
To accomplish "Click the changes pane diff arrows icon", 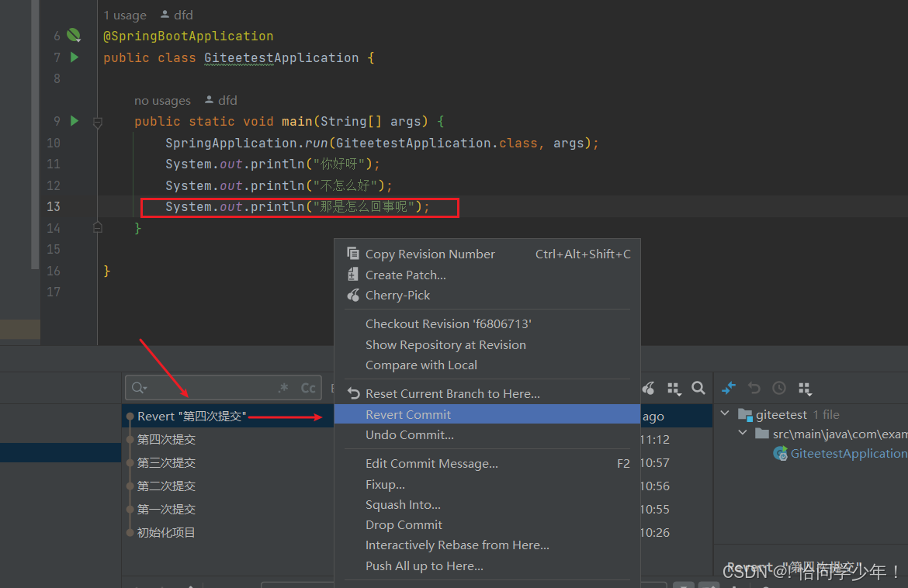I will [x=729, y=388].
